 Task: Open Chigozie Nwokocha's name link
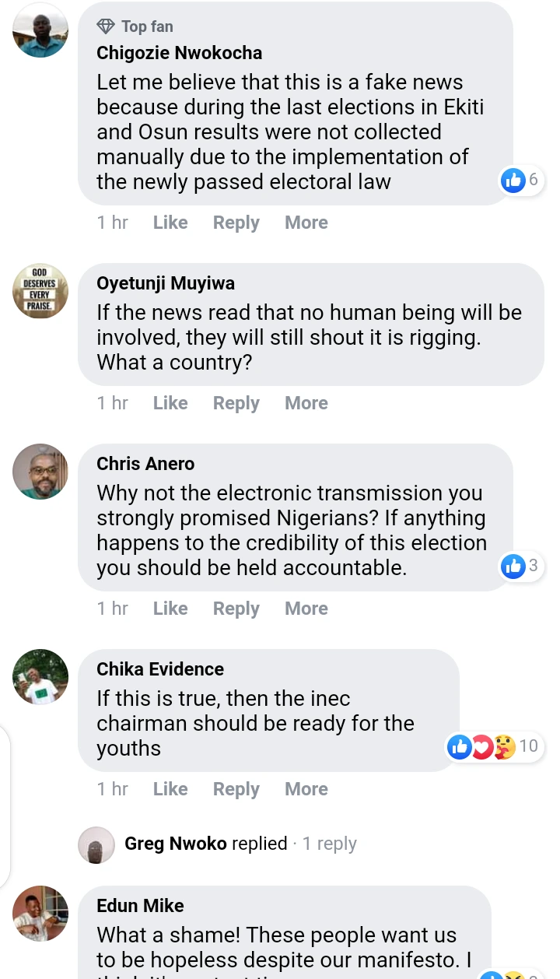coord(179,53)
